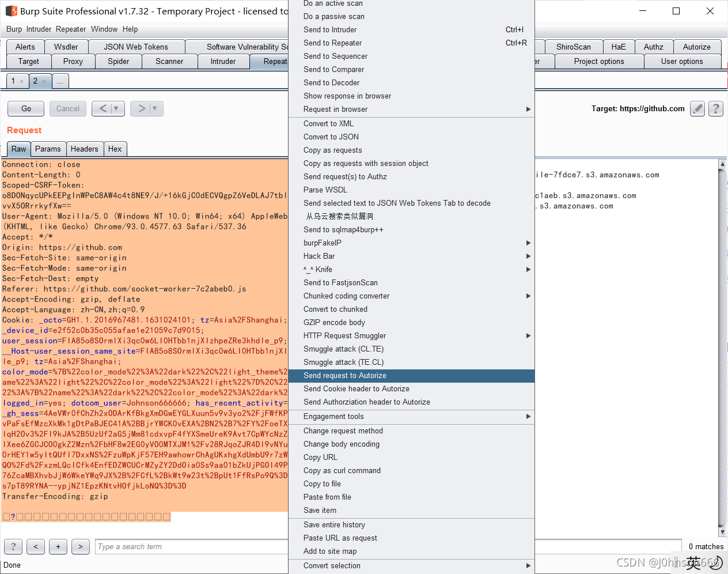
Task: Switch to the Params request tab
Action: [48, 149]
